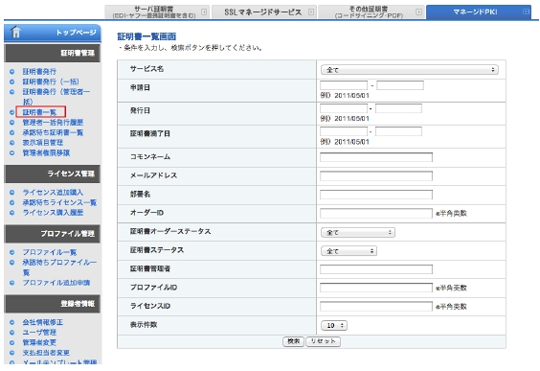Image resolution: width=540 pixels, height=371 pixels.
Task: Open the 管理者権限移譲 link
Action: [46, 153]
